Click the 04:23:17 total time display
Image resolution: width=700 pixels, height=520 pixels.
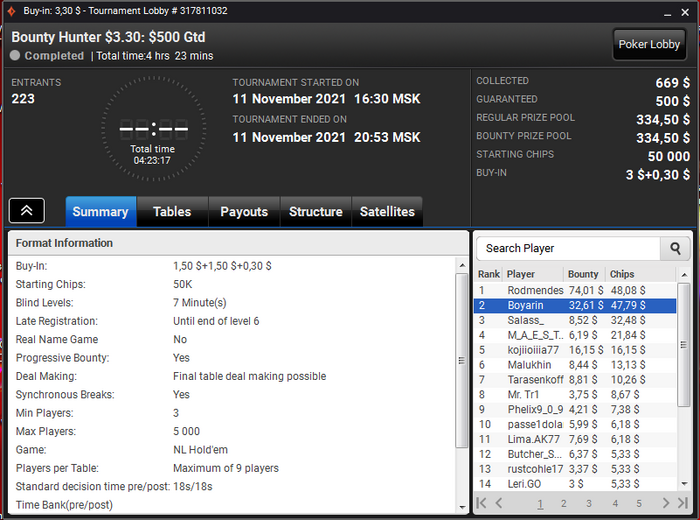tap(152, 161)
